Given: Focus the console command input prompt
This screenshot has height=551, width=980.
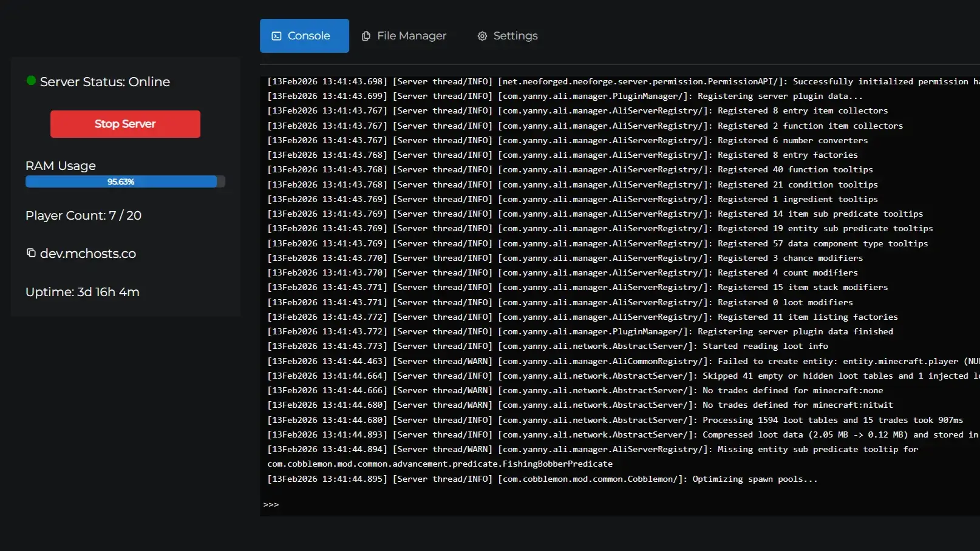Looking at the screenshot, I should tap(546, 504).
